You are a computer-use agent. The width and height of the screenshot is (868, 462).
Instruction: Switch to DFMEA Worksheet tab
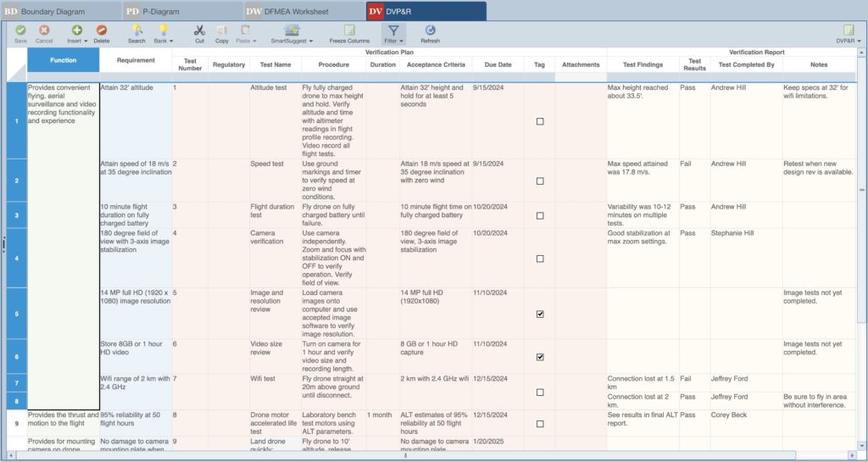tap(304, 11)
